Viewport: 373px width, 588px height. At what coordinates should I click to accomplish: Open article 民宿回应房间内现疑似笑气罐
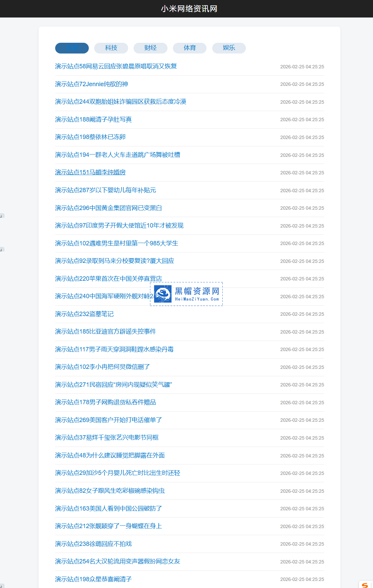114,385
